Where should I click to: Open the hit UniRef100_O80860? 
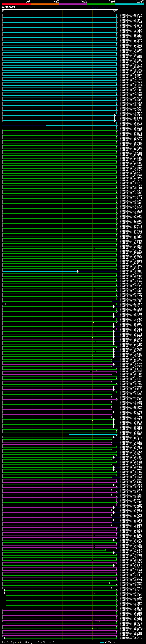coord(131,20)
